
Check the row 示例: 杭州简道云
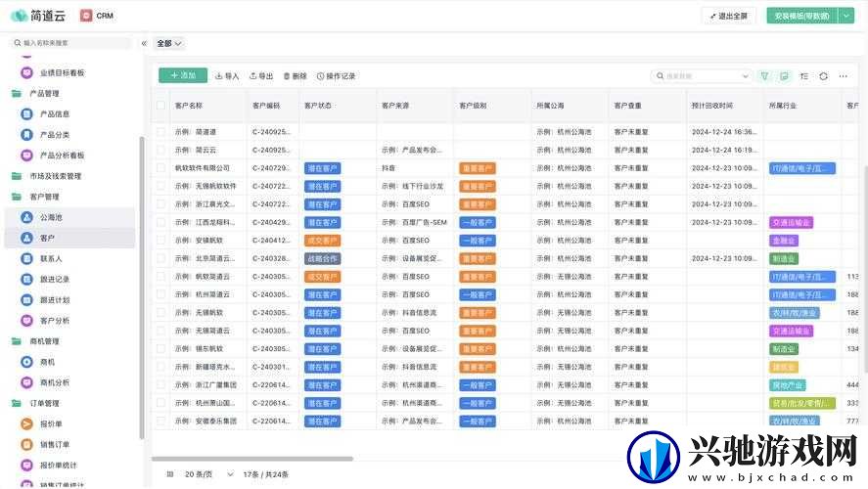click(x=161, y=294)
